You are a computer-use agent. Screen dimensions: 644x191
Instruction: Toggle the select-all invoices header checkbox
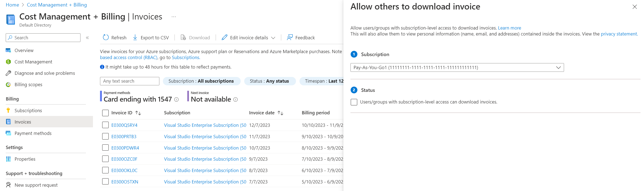(x=105, y=113)
